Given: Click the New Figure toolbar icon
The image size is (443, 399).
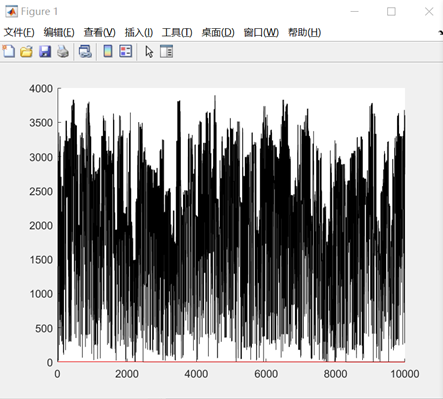Looking at the screenshot, I should (x=9, y=51).
